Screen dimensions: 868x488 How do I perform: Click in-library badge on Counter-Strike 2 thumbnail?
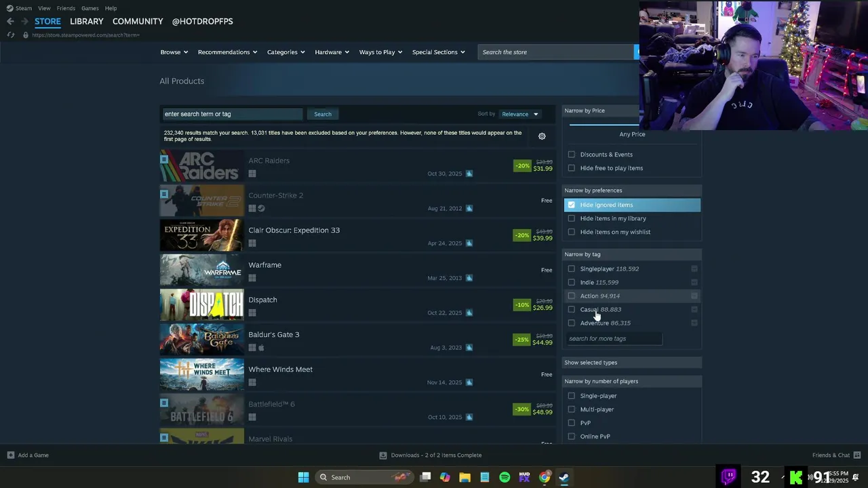[164, 194]
